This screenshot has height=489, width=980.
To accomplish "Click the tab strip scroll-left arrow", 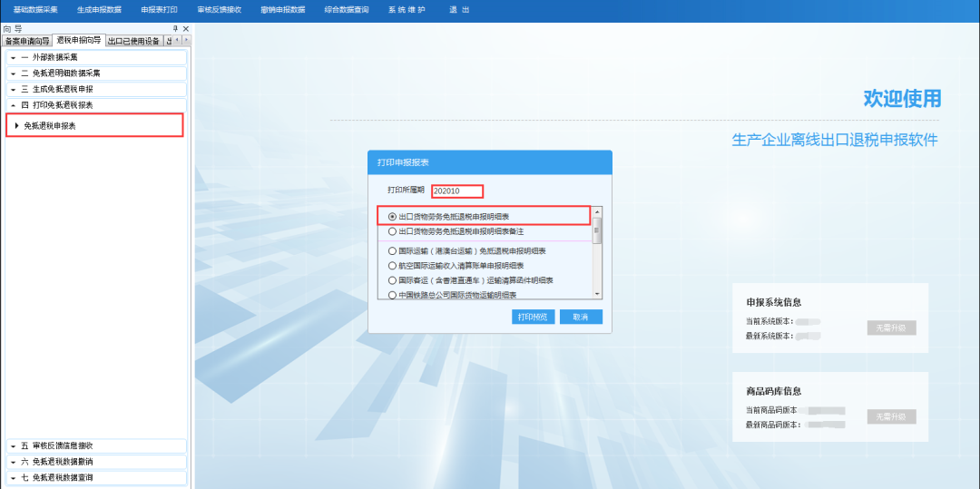I will pos(177,41).
